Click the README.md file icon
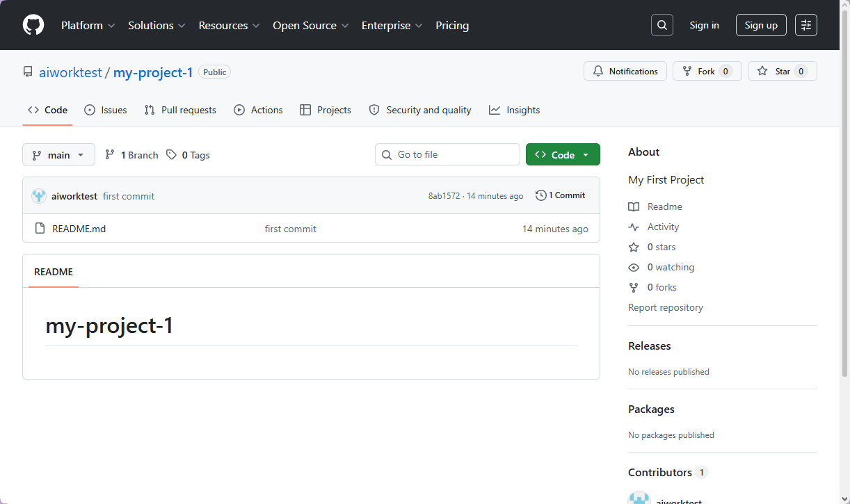The image size is (850, 504). click(x=40, y=229)
